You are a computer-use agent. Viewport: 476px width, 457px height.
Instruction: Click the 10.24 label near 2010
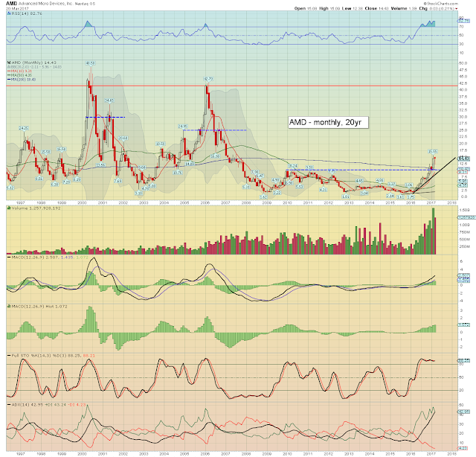[x=292, y=165]
